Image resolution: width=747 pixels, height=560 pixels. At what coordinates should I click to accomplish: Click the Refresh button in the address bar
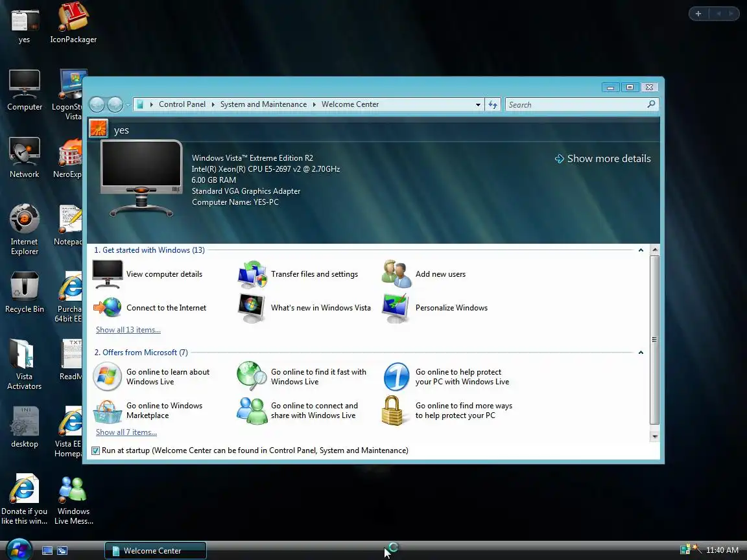pos(493,105)
